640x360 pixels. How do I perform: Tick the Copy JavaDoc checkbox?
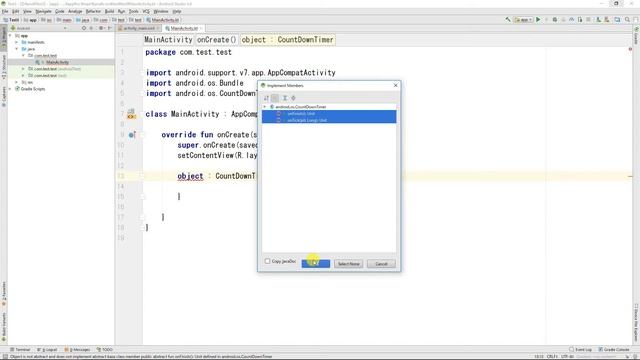coord(267,261)
